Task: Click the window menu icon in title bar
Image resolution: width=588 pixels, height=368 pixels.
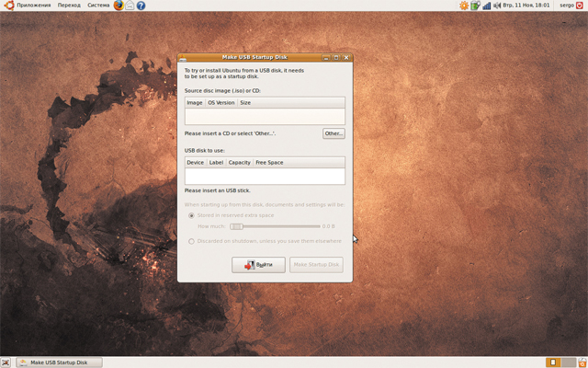Action: 183,57
